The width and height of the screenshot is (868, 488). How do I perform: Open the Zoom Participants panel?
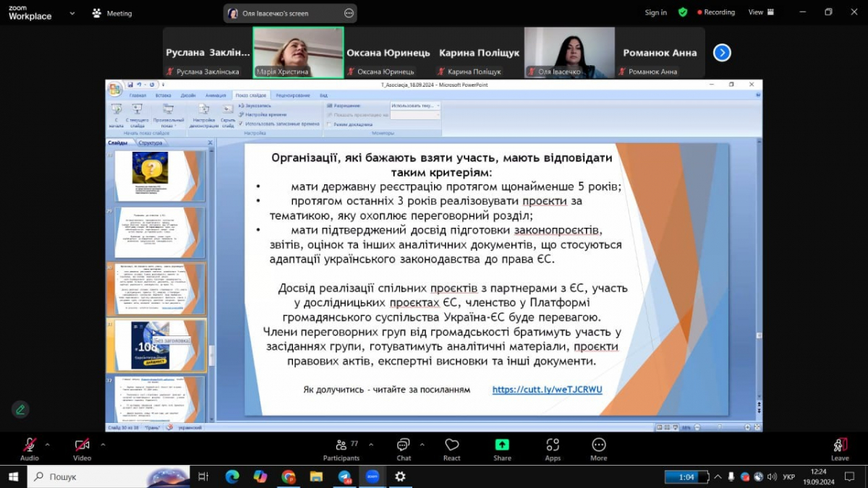click(x=341, y=448)
